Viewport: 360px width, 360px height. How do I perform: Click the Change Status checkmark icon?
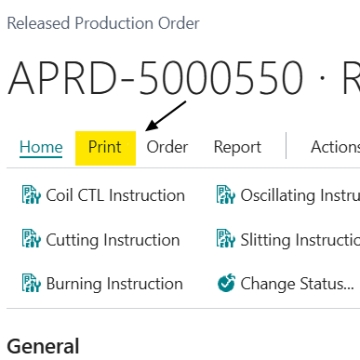[226, 283]
